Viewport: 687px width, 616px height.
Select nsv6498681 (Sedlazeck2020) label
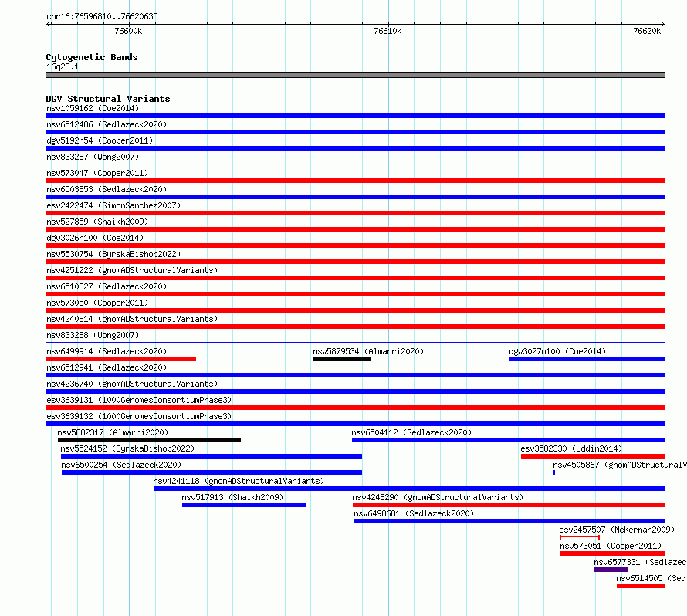tap(414, 513)
